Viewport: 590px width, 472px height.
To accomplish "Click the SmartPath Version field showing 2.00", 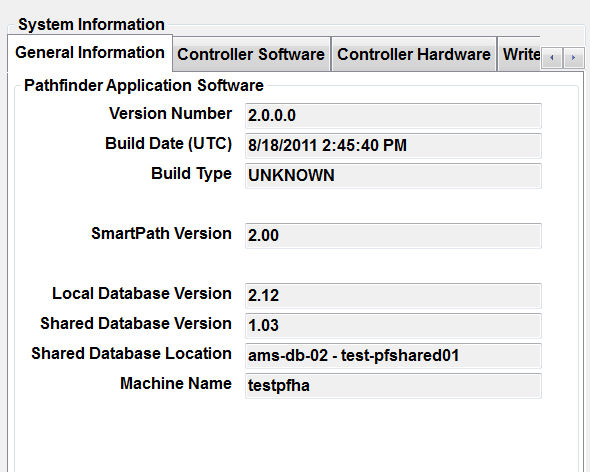I will pos(393,236).
